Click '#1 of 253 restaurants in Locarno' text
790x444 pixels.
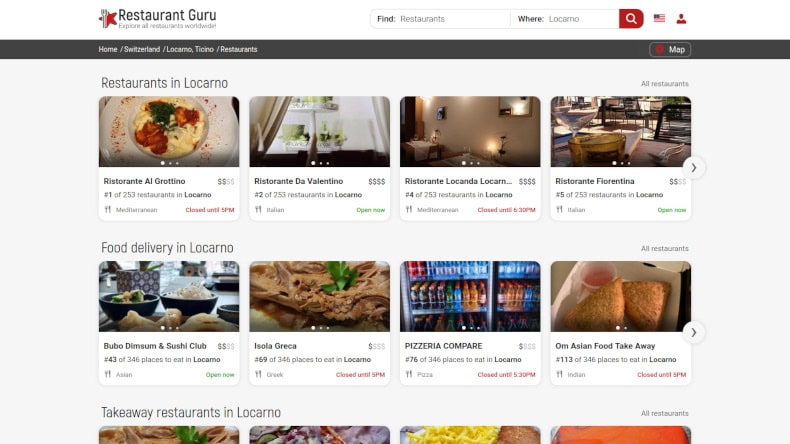tap(157, 195)
